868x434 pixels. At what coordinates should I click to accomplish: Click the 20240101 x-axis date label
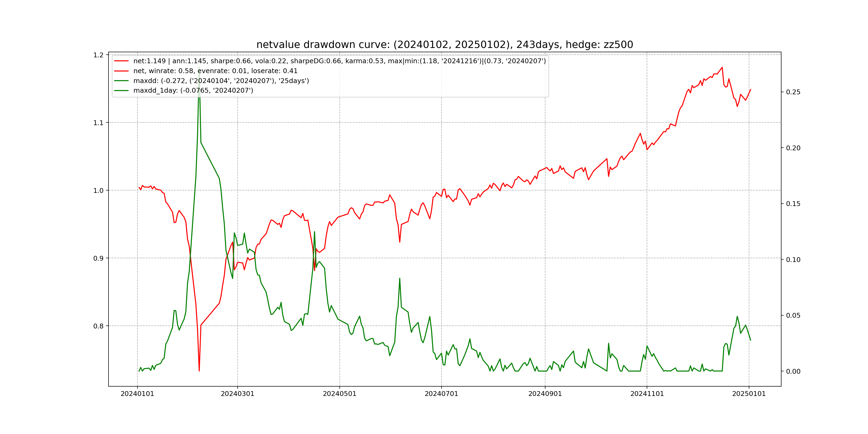tap(137, 394)
